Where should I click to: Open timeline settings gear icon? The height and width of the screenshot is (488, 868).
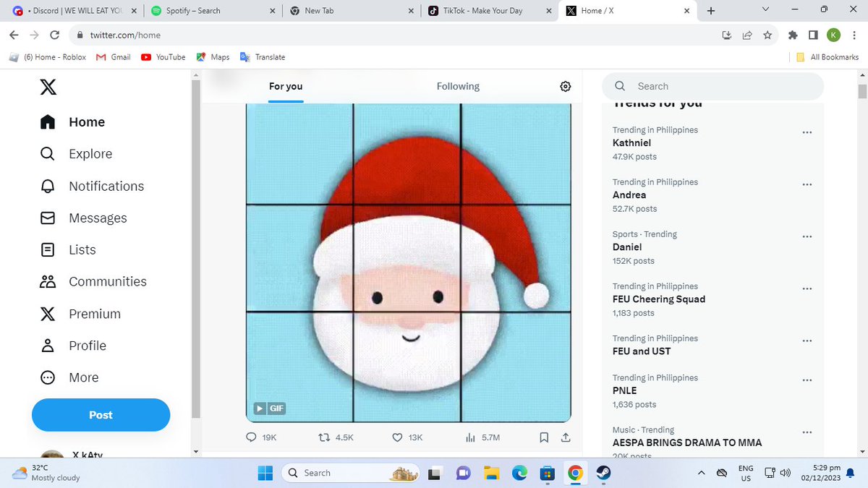[566, 86]
